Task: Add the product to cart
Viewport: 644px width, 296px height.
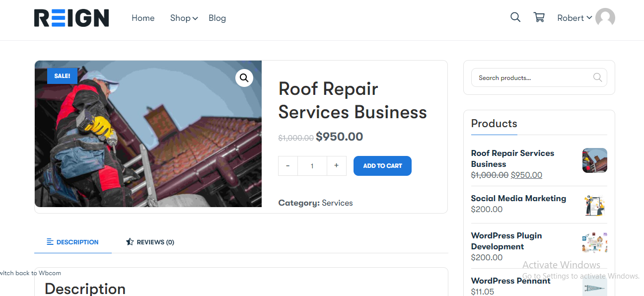Action: [382, 166]
